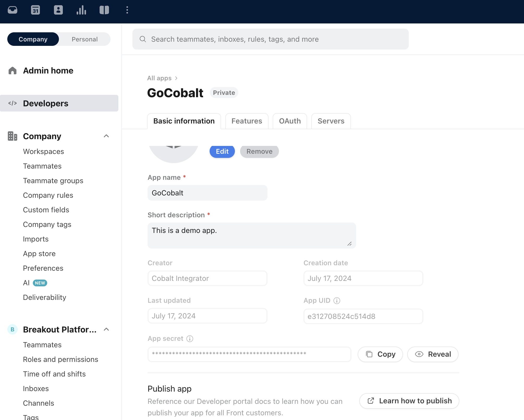Open the analytics bar chart icon
The height and width of the screenshot is (420, 524).
[x=81, y=10]
